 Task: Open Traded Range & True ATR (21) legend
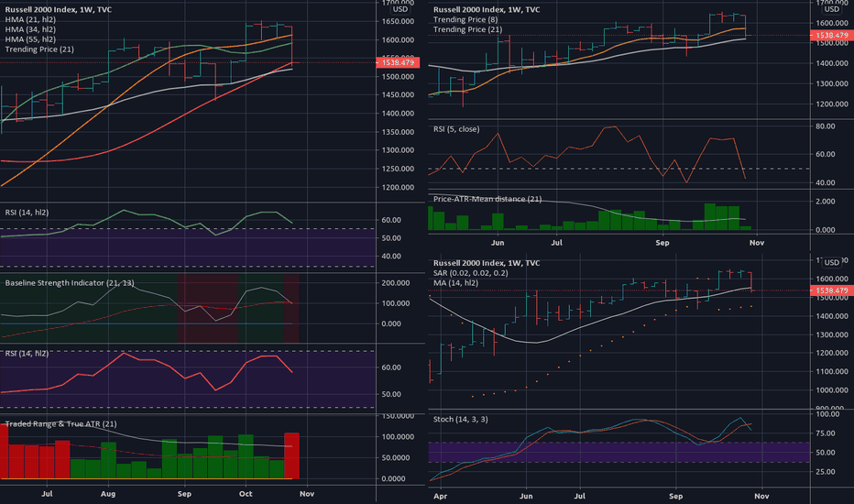61,424
